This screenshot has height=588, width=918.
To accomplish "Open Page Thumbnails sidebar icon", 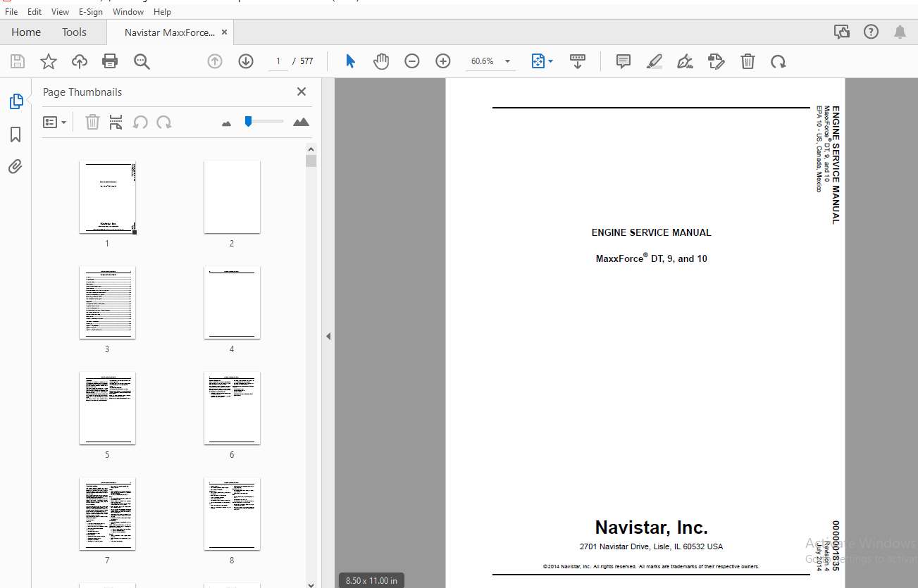I will click(x=15, y=101).
